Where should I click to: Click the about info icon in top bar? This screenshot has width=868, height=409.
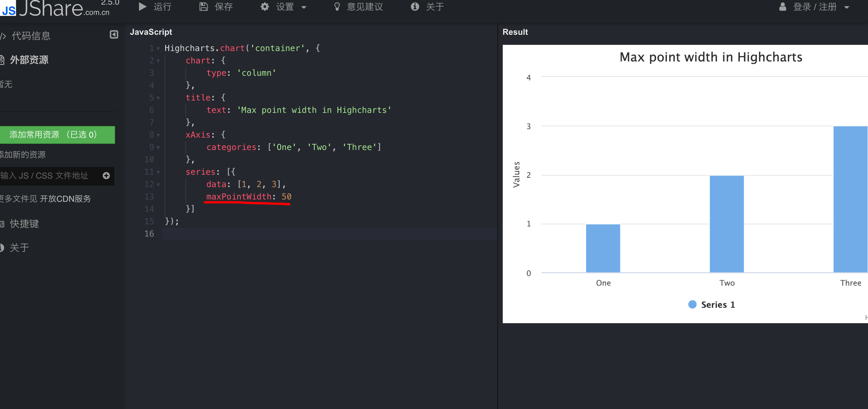pos(415,7)
